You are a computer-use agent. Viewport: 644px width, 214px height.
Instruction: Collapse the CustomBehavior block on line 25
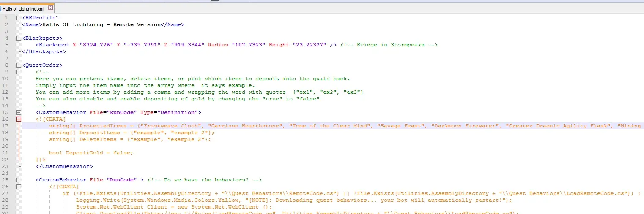[18, 180]
